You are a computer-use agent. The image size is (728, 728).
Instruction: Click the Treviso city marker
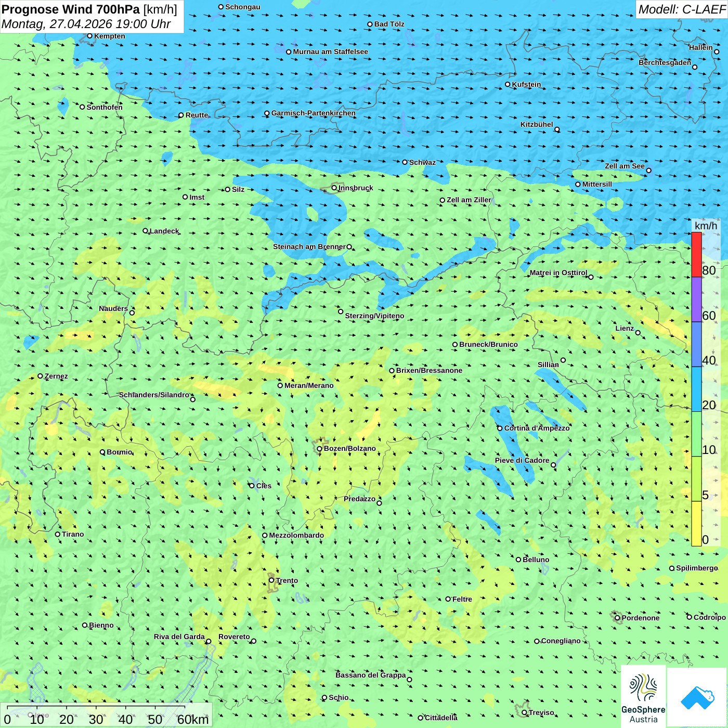coord(524,712)
